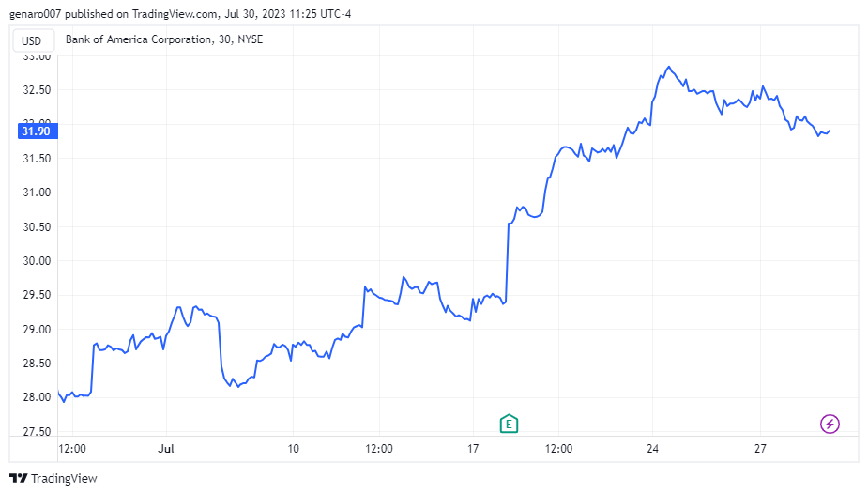This screenshot has width=868, height=495.
Task: Click the 28.00 price axis label
Action: pyautogui.click(x=37, y=397)
